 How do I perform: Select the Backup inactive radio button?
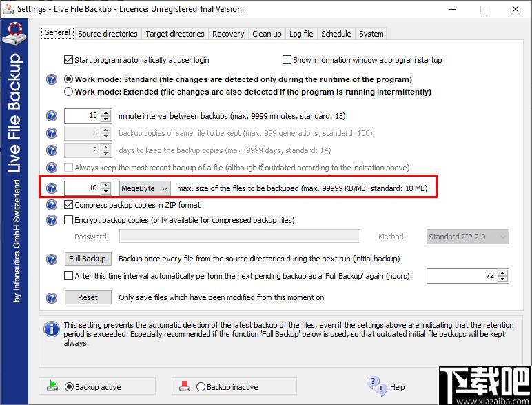(x=201, y=386)
